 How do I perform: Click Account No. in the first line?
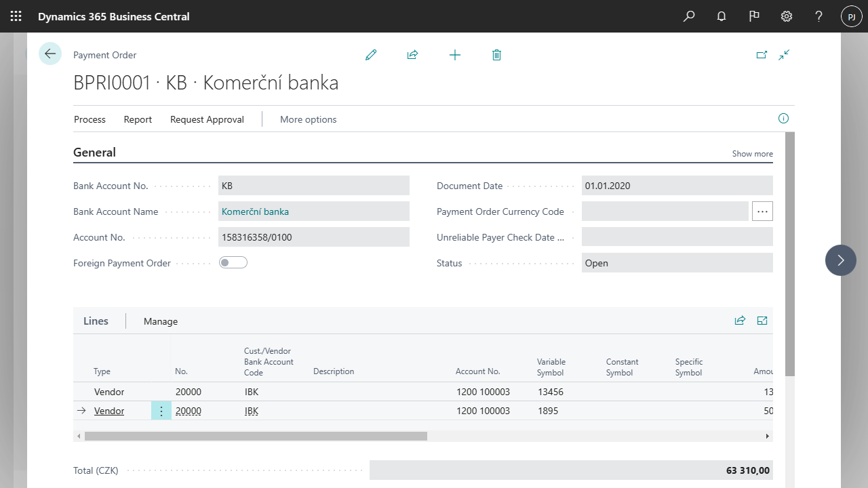pos(484,392)
